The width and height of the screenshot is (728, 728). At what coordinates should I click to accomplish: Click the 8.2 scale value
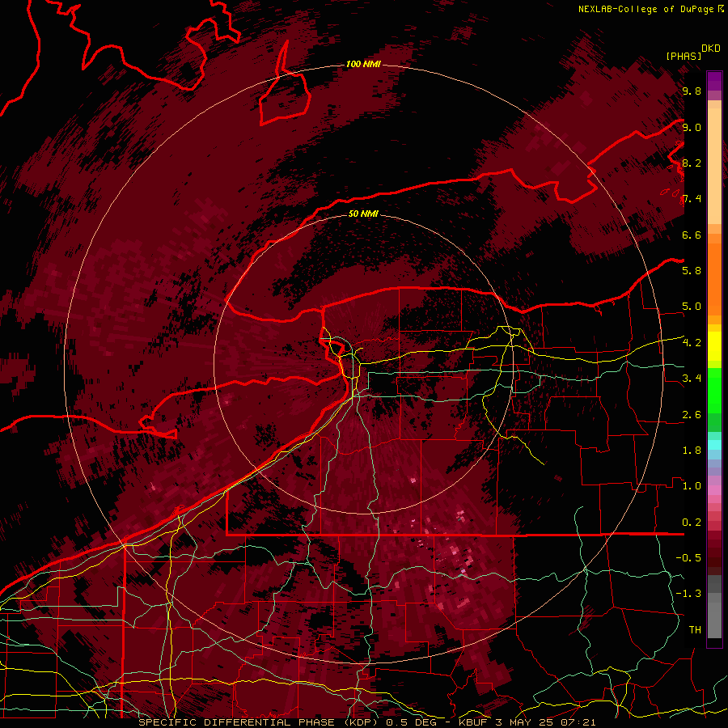coord(692,163)
